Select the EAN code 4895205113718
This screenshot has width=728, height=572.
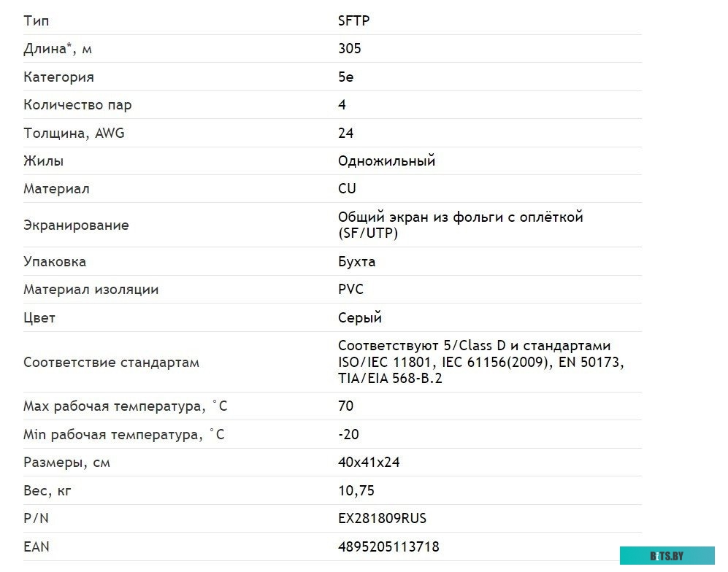point(388,547)
